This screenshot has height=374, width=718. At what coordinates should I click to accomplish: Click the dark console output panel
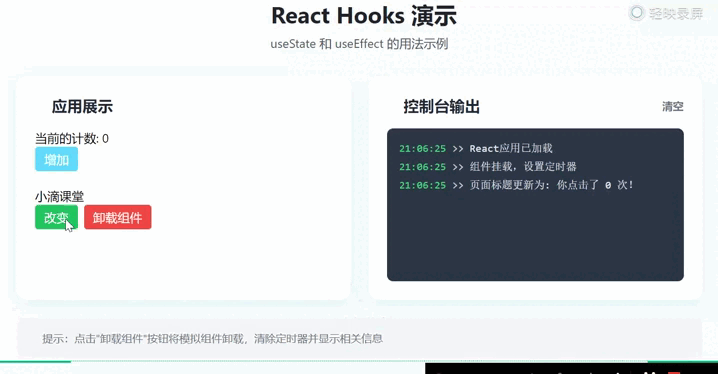coord(535,205)
